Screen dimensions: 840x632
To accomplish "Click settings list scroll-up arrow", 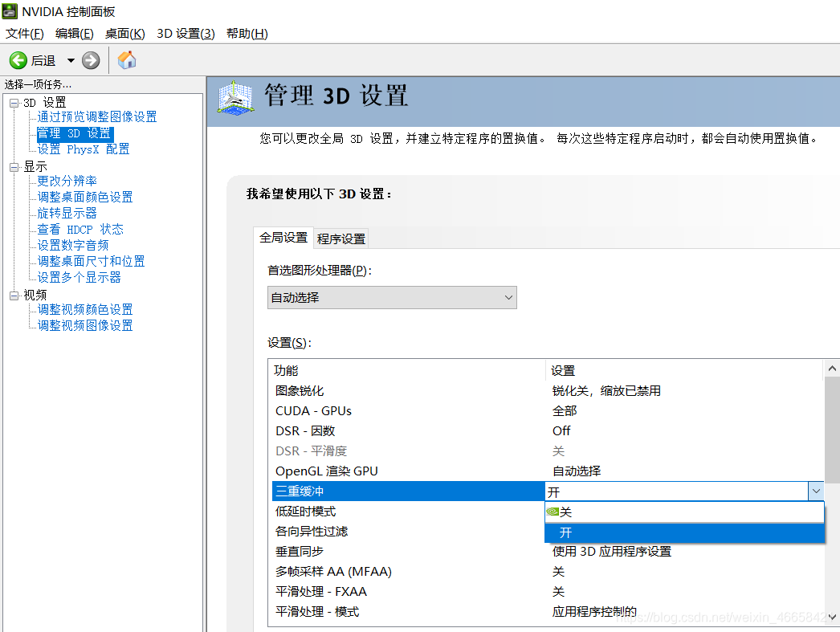I will (x=832, y=369).
